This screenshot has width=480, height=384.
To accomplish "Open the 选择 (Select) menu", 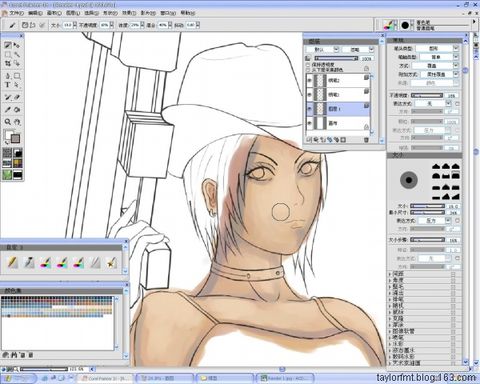I will click(x=92, y=13).
